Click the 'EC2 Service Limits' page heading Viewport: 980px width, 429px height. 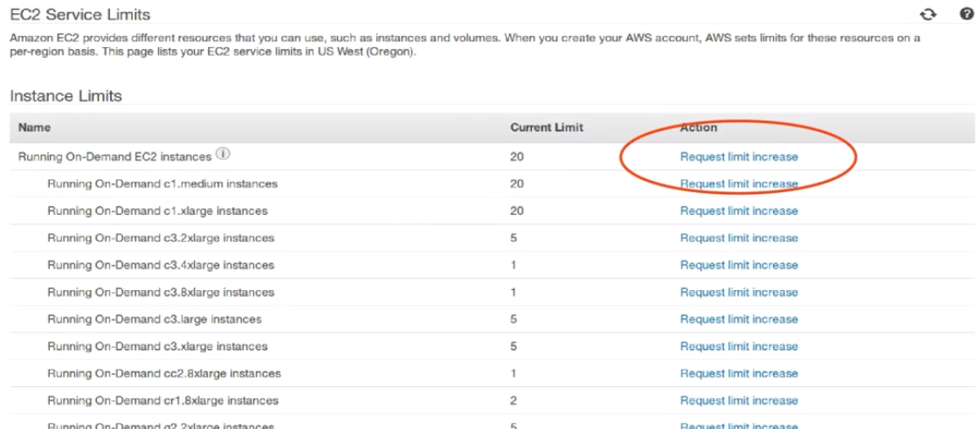[80, 14]
